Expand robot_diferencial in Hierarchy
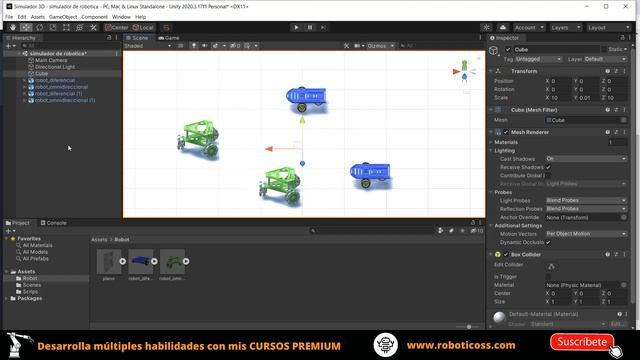The height and width of the screenshot is (360, 640). click(24, 80)
